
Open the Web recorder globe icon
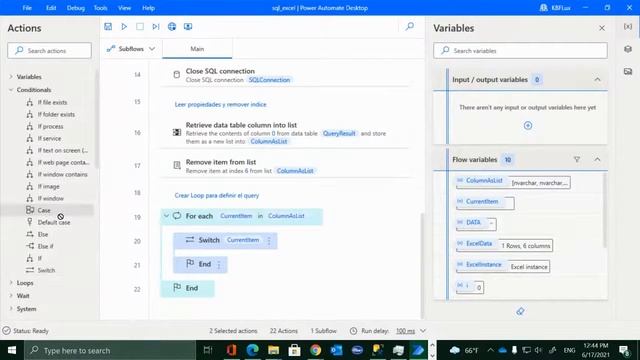click(172, 27)
